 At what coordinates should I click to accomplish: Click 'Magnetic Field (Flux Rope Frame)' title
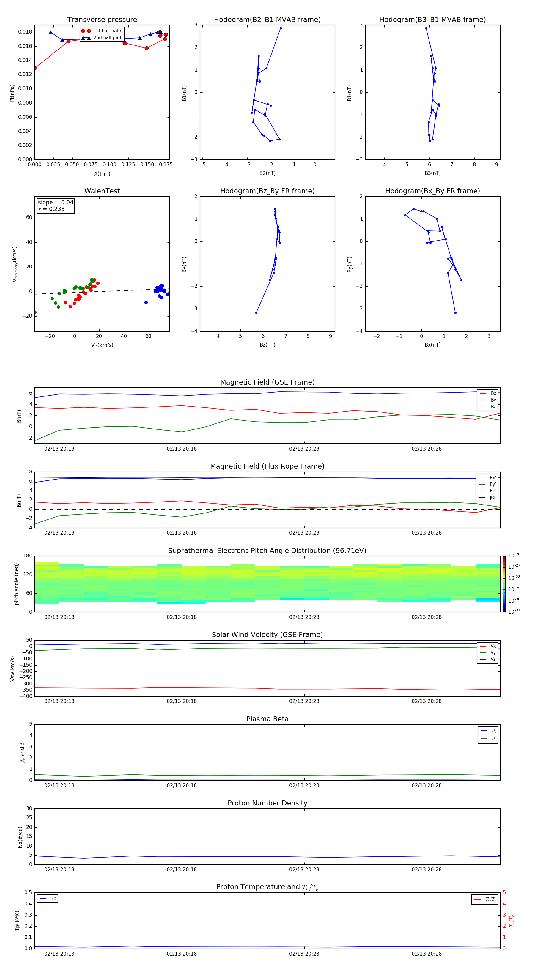267,467
